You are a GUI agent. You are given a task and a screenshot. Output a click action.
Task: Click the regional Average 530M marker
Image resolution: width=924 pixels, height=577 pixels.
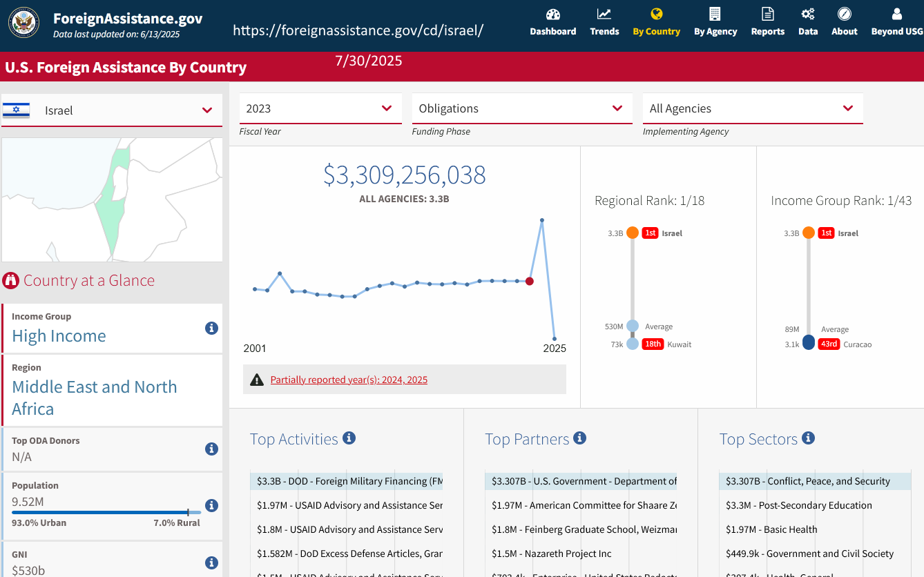[633, 326]
